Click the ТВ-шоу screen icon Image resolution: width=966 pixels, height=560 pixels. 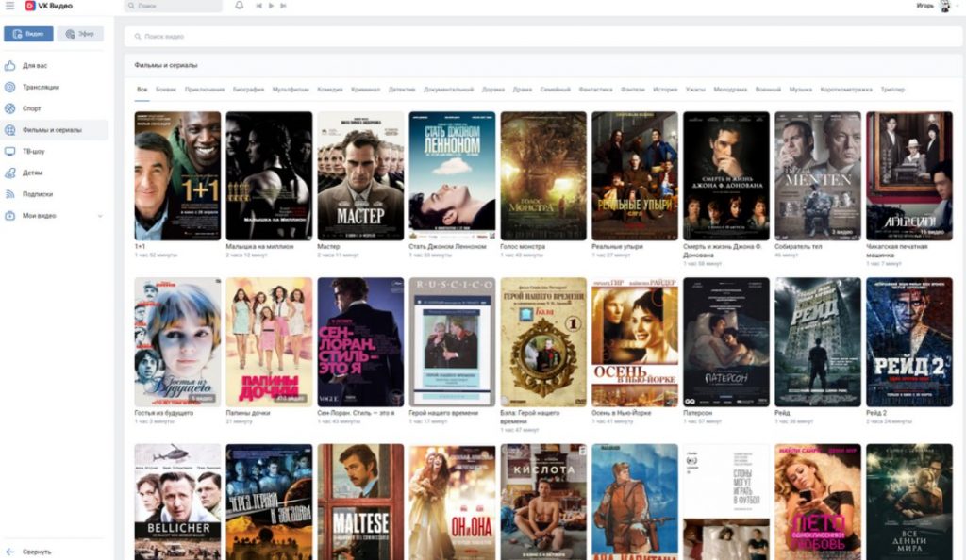pyautogui.click(x=9, y=152)
